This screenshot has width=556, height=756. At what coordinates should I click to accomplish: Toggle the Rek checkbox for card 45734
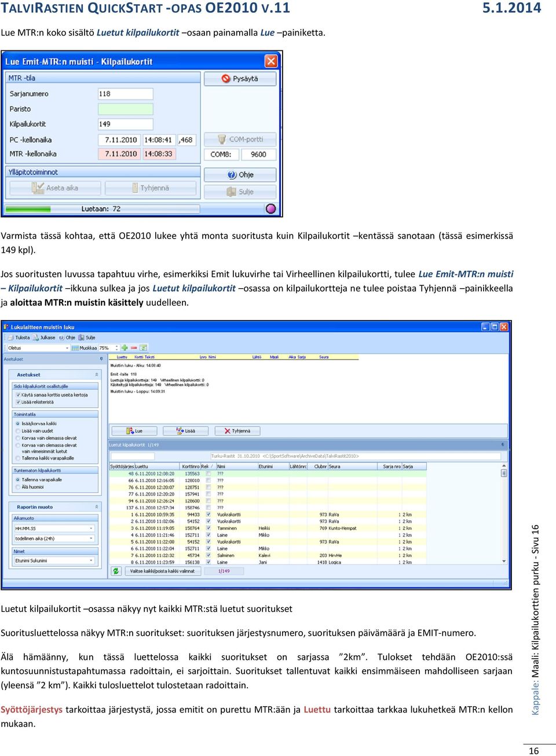(208, 555)
